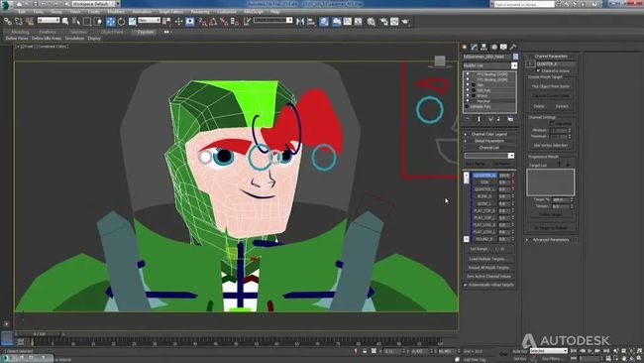Open the Display panel tab
644x363 pixels.
503,47
